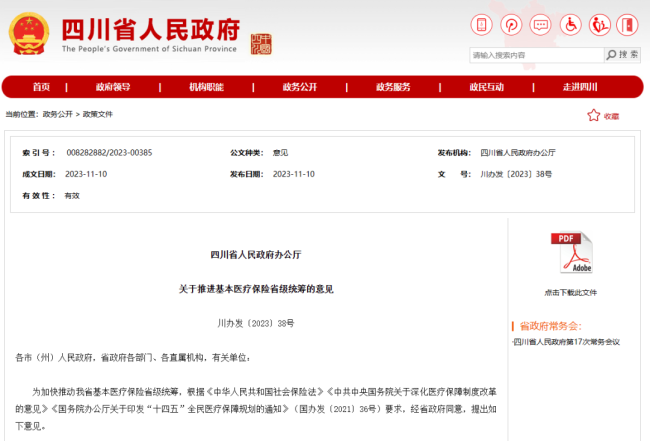Open the chat message bubble icon
The width and height of the screenshot is (650, 441).
click(541, 25)
